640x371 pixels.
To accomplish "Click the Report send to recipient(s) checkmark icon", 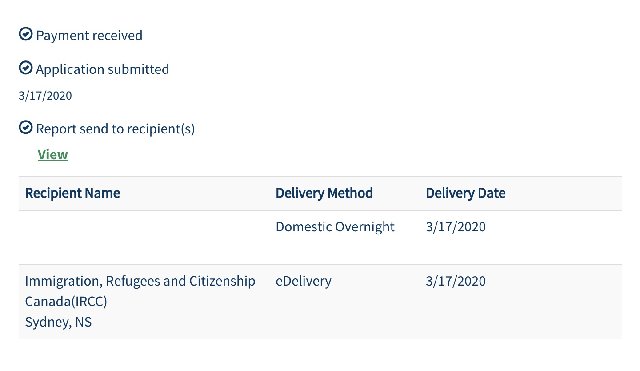I will tap(25, 127).
